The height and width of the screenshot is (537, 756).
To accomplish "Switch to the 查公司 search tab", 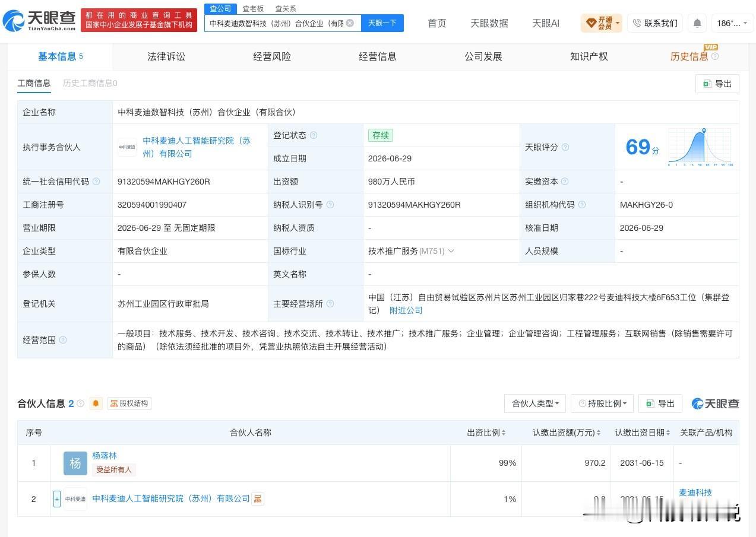I will pyautogui.click(x=221, y=8).
